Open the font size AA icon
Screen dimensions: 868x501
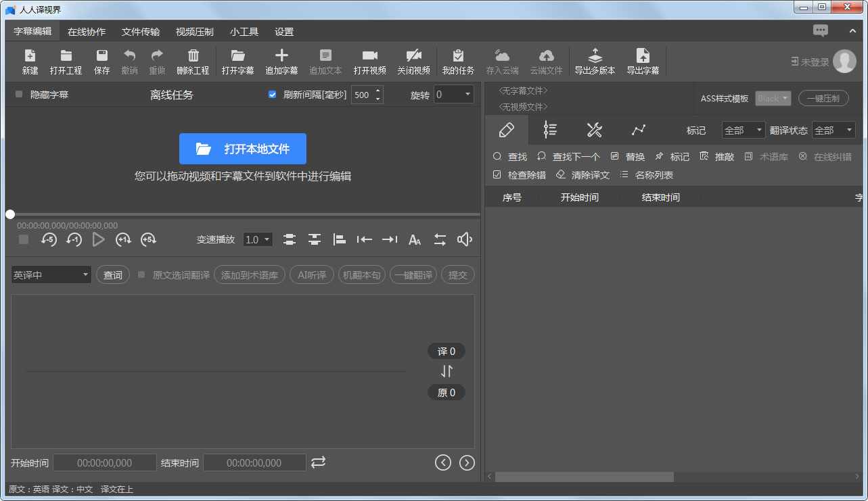[x=415, y=239]
